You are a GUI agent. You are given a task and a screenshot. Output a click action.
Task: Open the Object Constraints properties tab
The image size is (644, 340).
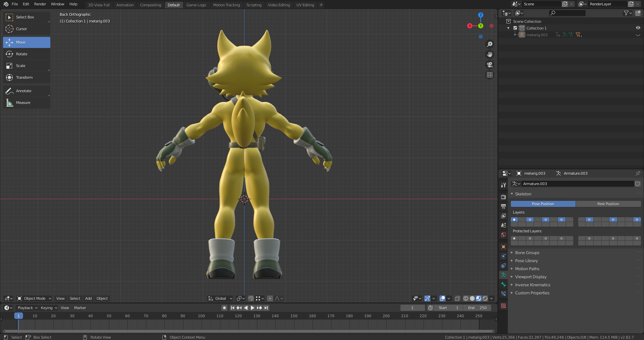[503, 266]
